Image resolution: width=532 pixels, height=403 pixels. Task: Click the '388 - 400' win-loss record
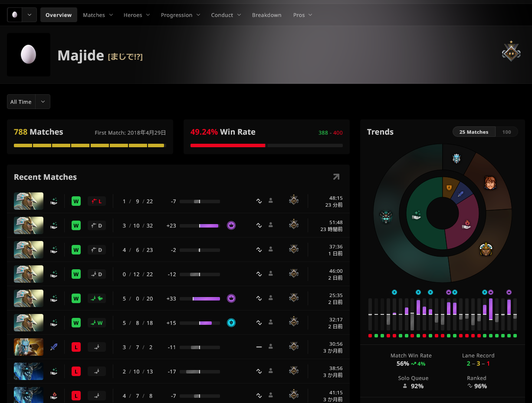[331, 132]
